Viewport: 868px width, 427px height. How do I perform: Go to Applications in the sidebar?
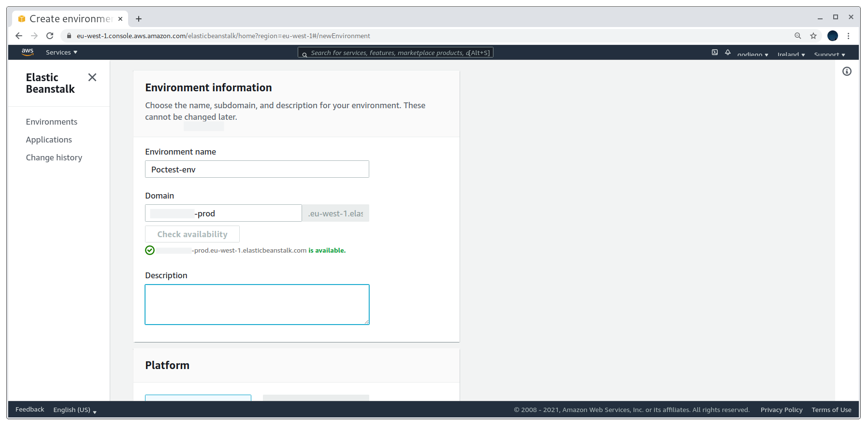tap(49, 140)
